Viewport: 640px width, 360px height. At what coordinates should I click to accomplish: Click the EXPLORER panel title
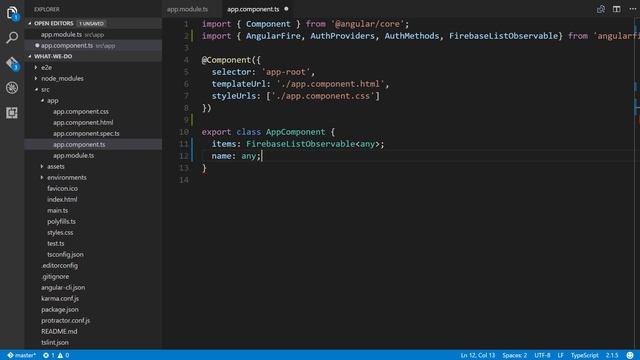tap(47, 9)
